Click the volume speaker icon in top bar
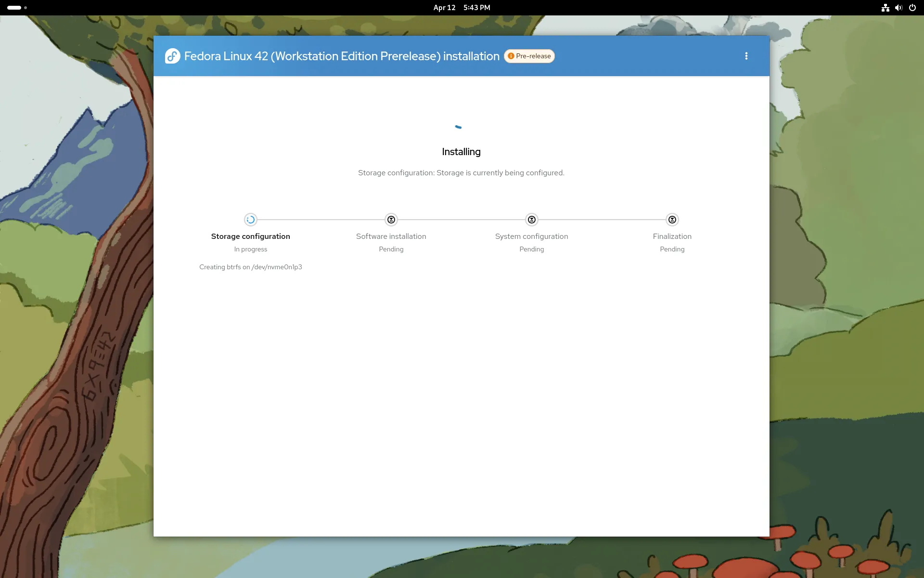The image size is (924, 578). (x=898, y=8)
